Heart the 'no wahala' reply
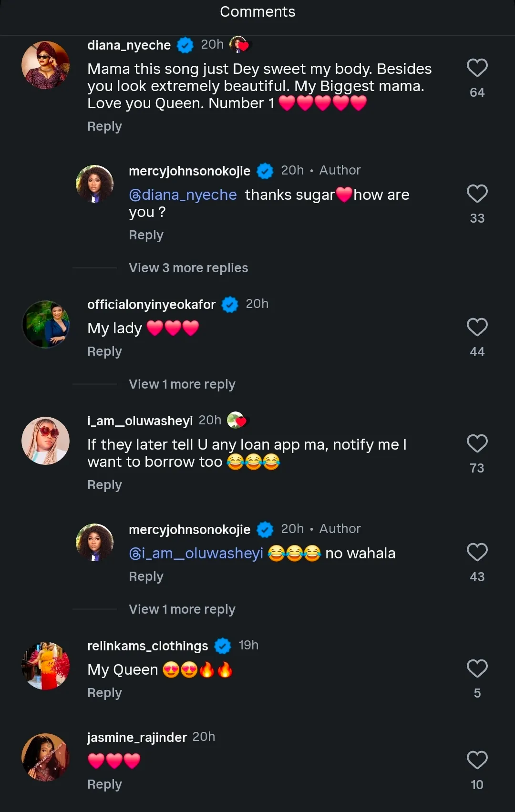This screenshot has height=812, width=515. coord(477,552)
